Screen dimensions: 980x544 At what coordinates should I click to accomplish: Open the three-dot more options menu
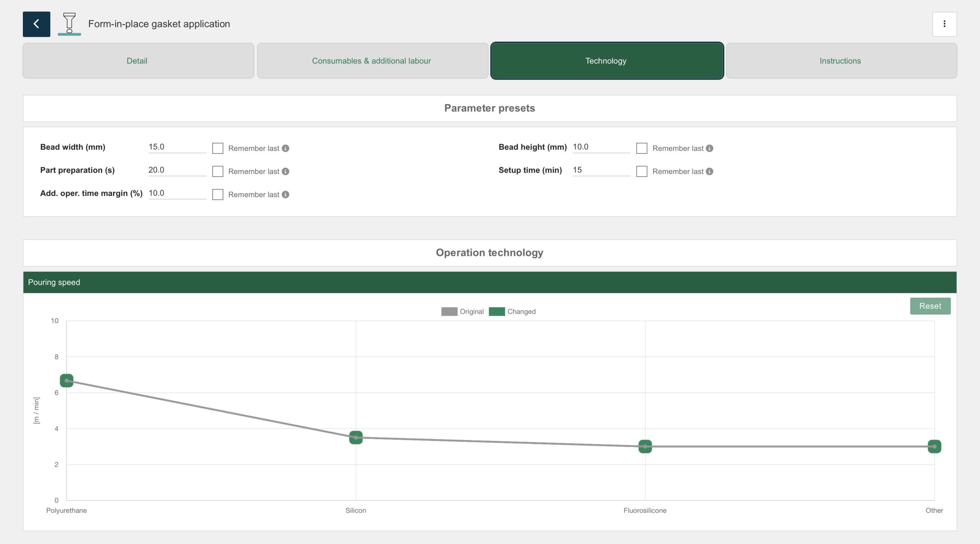[944, 24]
